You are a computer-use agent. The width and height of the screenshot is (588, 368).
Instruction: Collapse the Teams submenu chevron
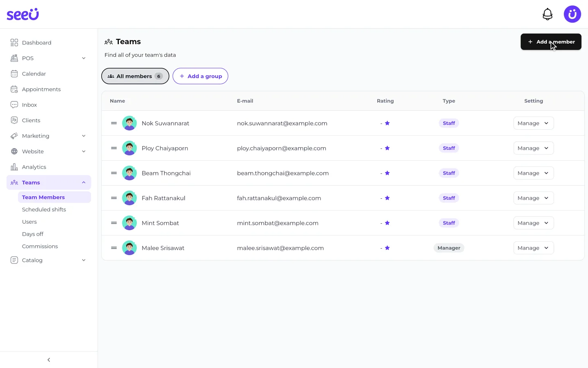[84, 182]
